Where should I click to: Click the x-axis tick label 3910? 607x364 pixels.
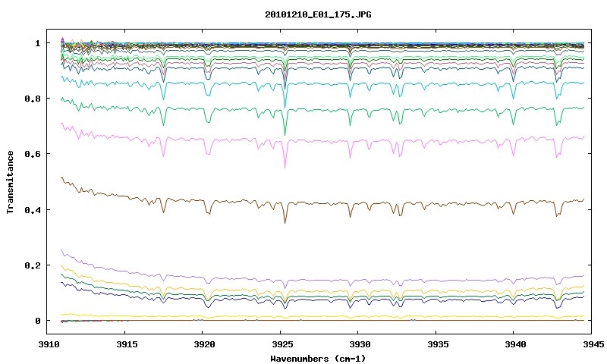click(49, 344)
